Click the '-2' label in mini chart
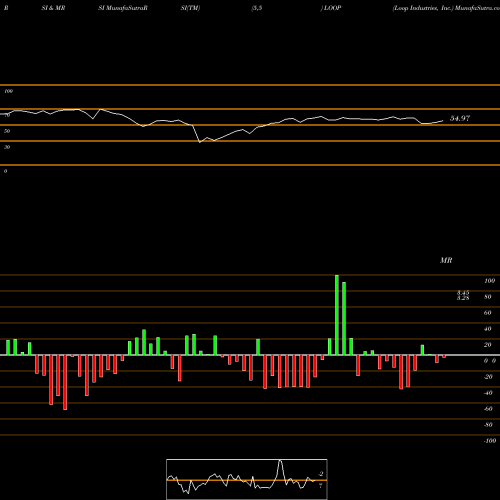The height and width of the screenshot is (500, 500). point(321,474)
